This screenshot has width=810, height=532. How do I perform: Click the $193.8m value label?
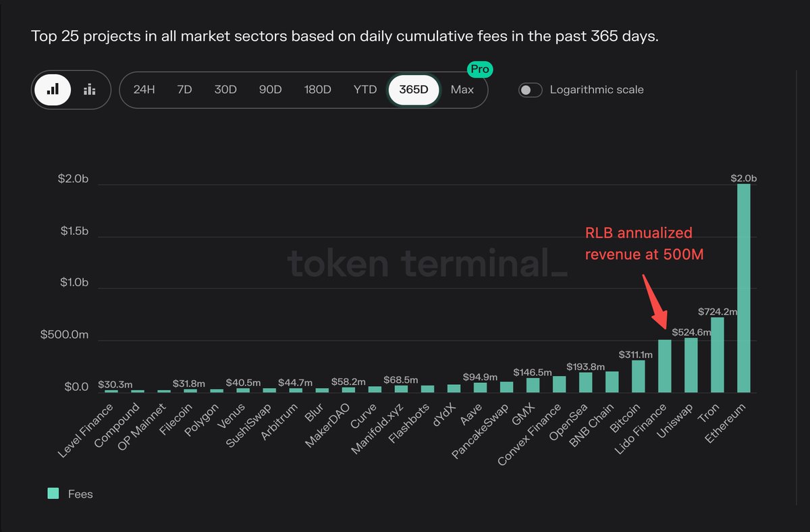(x=586, y=366)
